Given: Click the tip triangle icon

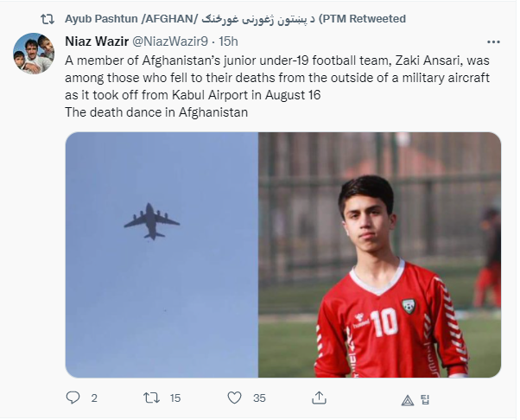Looking at the screenshot, I should click(407, 400).
